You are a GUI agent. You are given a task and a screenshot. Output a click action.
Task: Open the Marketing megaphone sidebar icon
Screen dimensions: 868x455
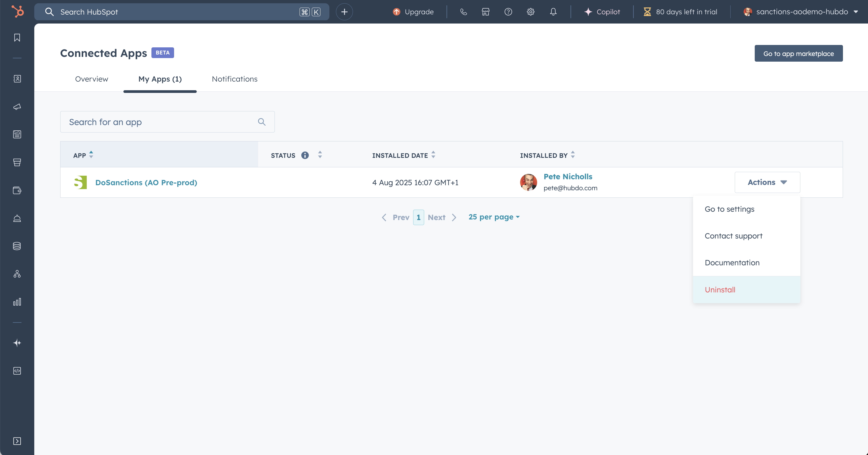point(17,107)
